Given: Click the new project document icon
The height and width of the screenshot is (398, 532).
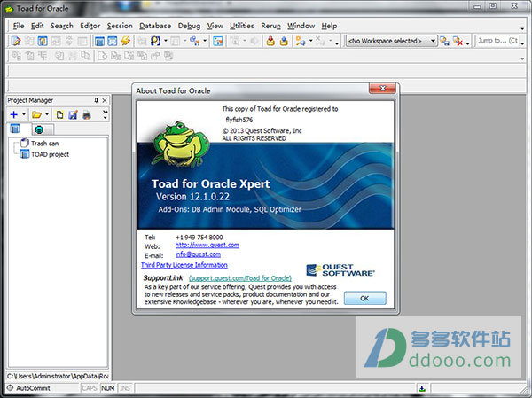Looking at the screenshot, I should tap(59, 114).
